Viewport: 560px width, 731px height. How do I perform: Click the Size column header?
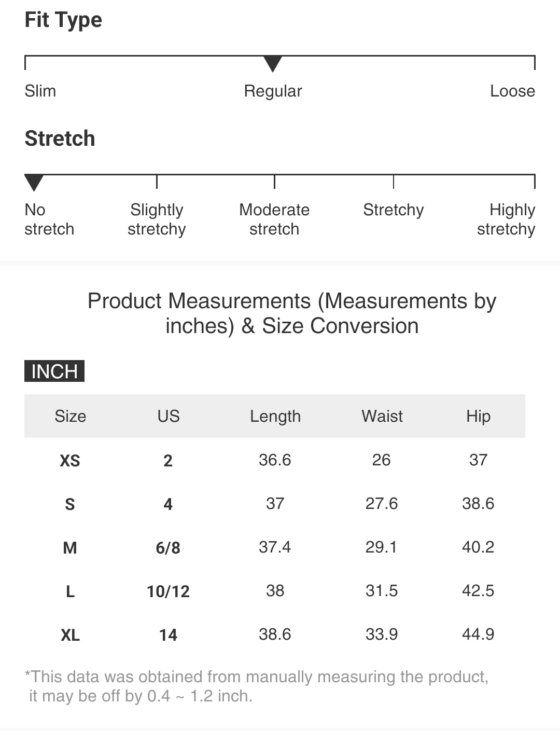70,416
